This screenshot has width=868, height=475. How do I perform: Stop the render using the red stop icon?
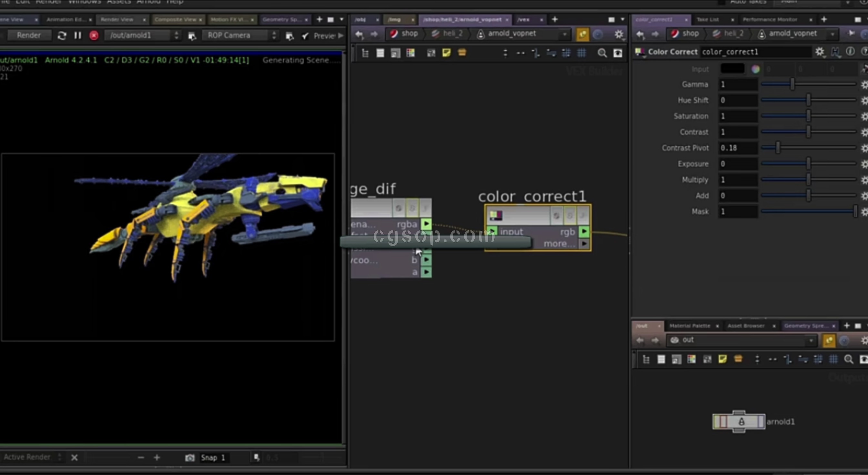click(x=94, y=35)
